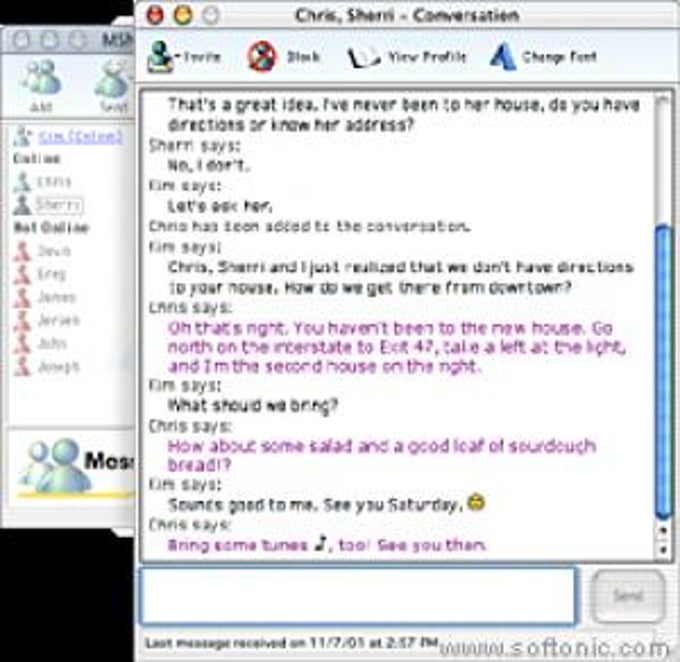680x662 pixels.
Task: Click message text 'No, I don't.'
Action: tap(209, 165)
